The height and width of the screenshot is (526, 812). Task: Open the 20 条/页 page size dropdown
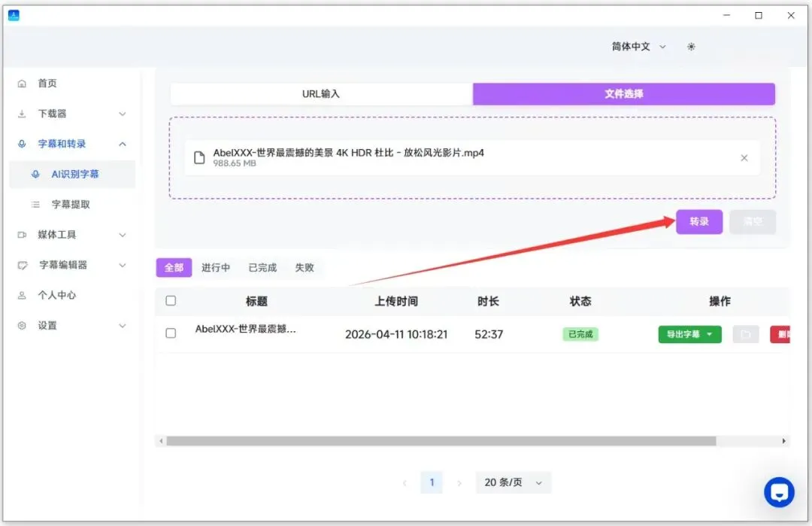[x=514, y=482]
